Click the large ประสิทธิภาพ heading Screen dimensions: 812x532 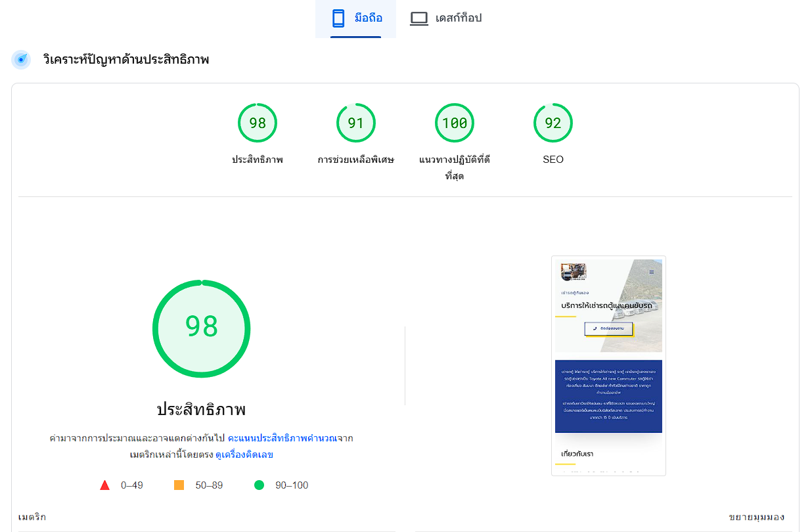(x=202, y=410)
